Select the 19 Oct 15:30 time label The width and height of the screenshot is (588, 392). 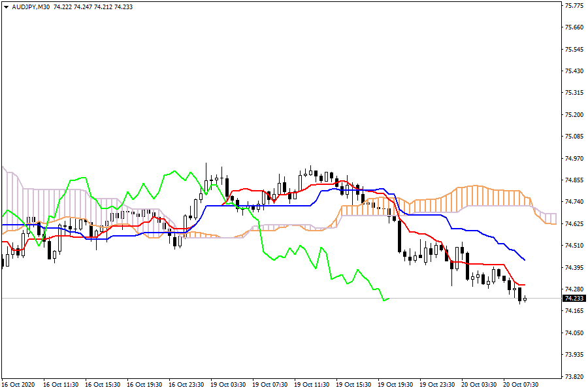coord(352,385)
